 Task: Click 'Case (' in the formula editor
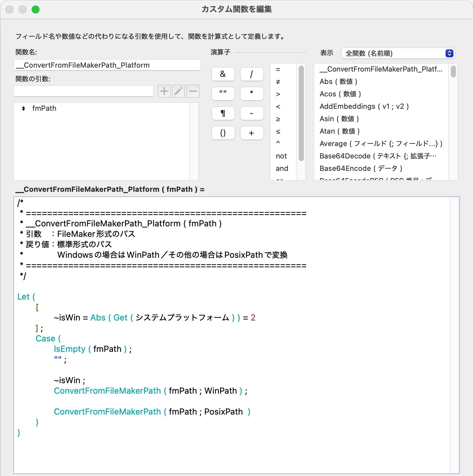[x=48, y=338]
